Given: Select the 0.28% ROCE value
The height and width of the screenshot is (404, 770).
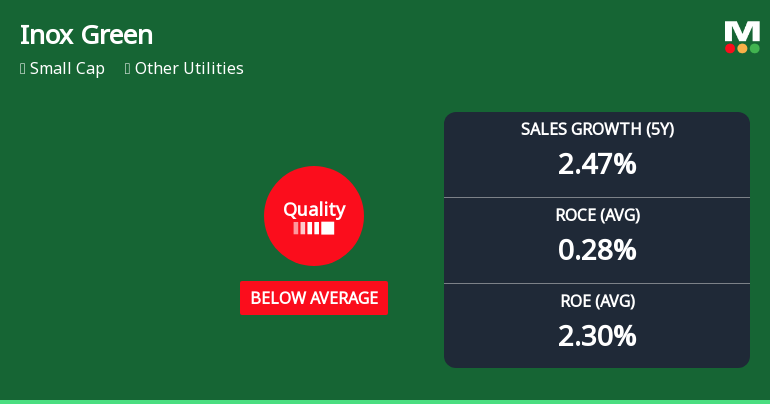Looking at the screenshot, I should pos(597,250).
